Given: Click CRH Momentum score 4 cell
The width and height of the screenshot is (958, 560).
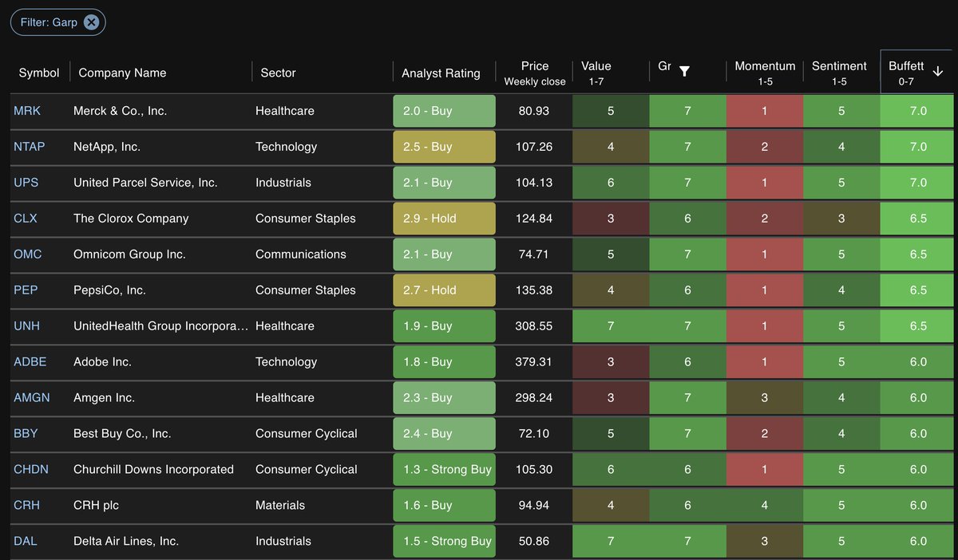Looking at the screenshot, I should pos(764,506).
